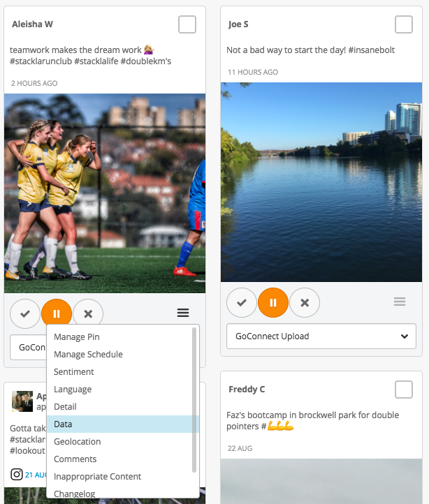
Task: Approve Joe S's post with checkmark icon
Action: (x=242, y=302)
